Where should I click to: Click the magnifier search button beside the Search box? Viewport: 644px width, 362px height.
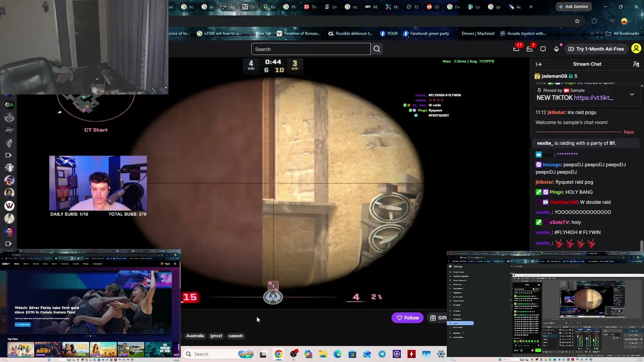click(x=377, y=49)
